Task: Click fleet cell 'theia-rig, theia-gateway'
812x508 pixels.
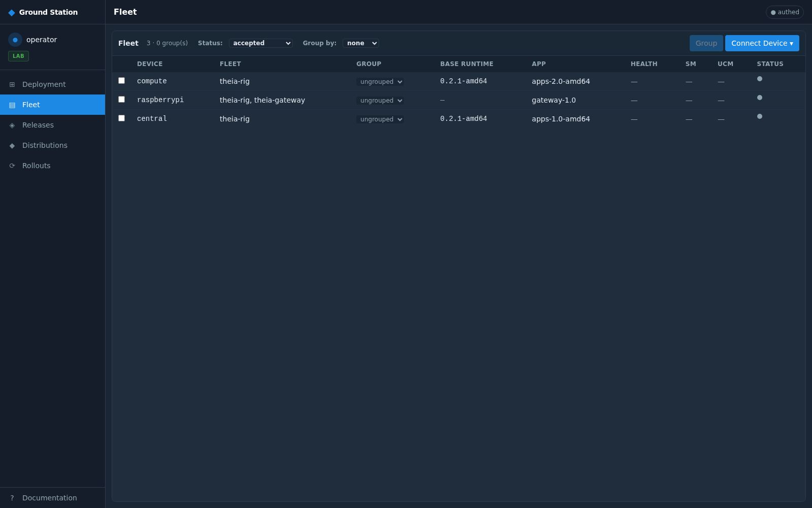Action: pos(262,100)
